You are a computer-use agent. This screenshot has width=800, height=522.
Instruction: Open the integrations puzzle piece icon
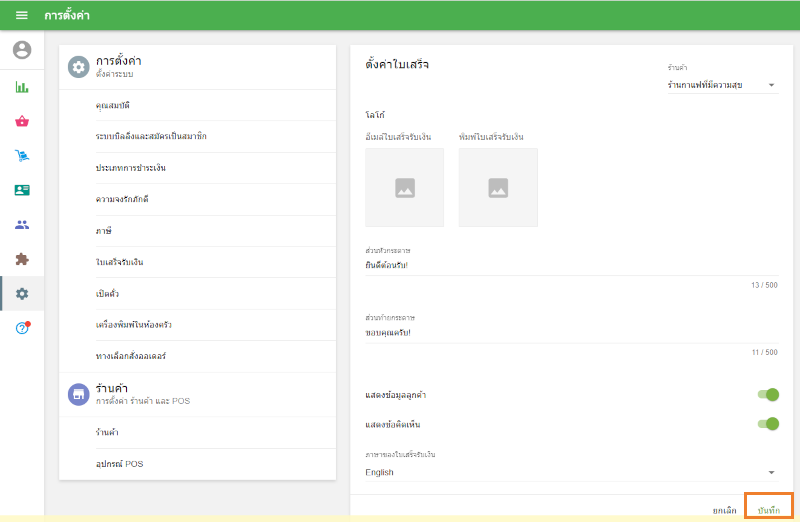tap(22, 259)
